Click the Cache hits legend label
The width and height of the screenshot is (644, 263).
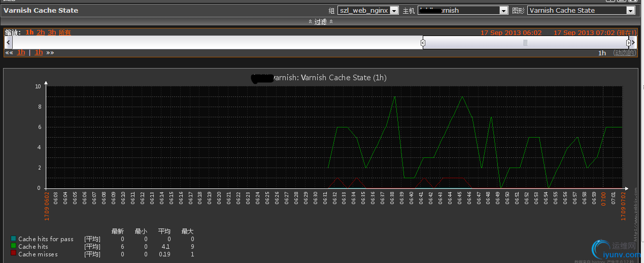(x=33, y=246)
